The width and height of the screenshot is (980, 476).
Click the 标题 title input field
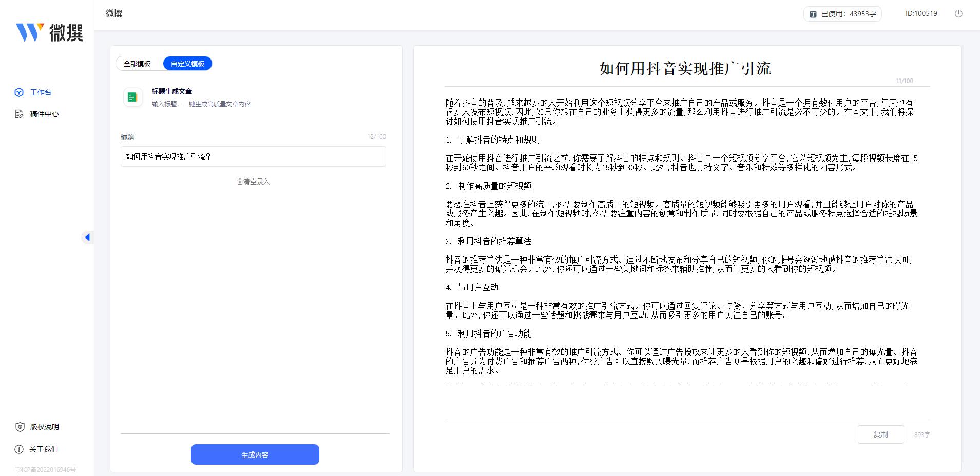(x=253, y=156)
